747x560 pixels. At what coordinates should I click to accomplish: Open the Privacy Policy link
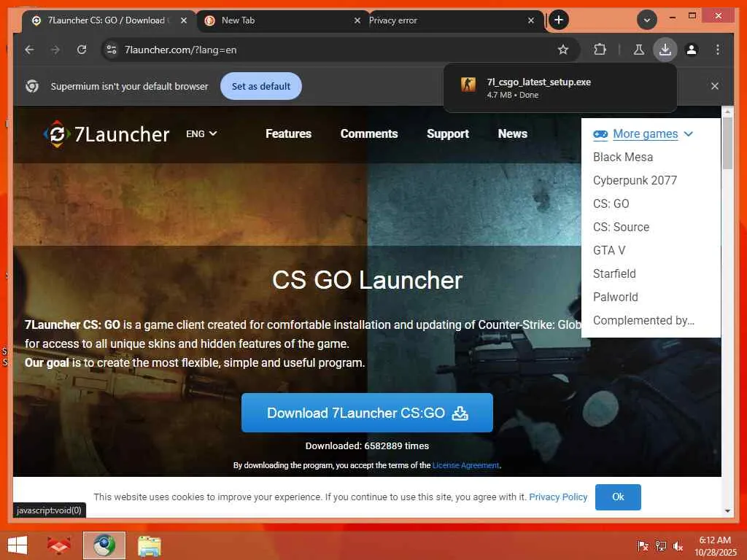(558, 497)
